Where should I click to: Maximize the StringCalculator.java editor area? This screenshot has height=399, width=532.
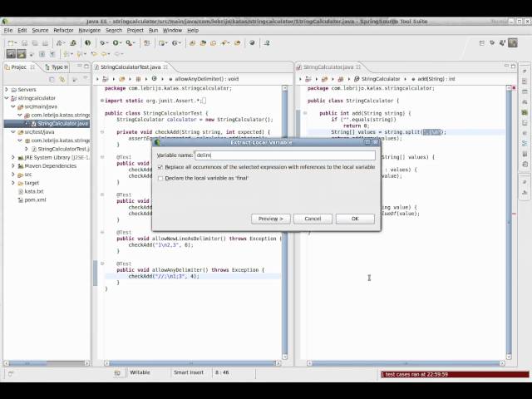514,66
